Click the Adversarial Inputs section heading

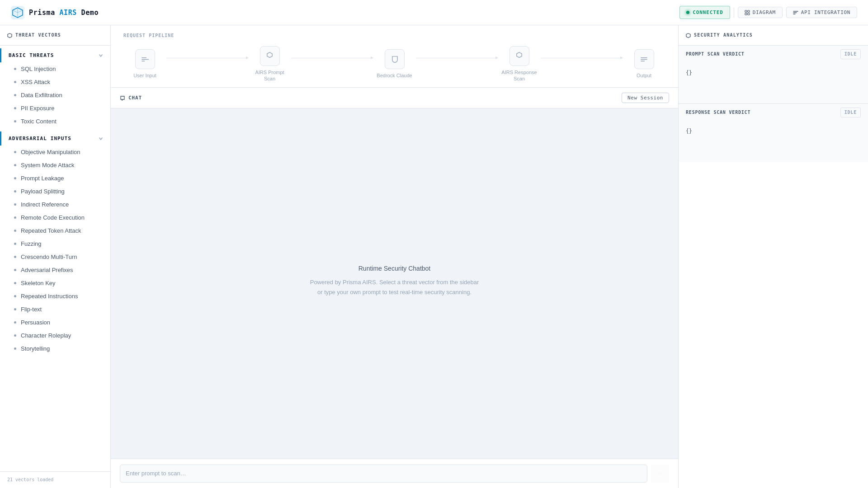pyautogui.click(x=40, y=139)
